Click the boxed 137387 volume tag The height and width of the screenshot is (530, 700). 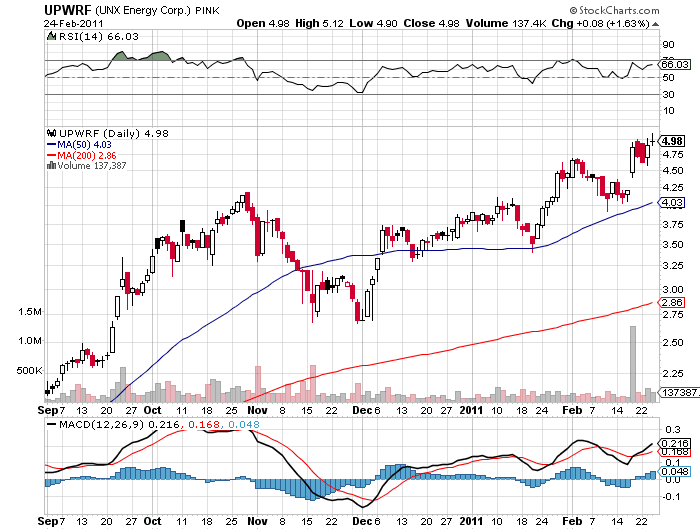(x=680, y=392)
